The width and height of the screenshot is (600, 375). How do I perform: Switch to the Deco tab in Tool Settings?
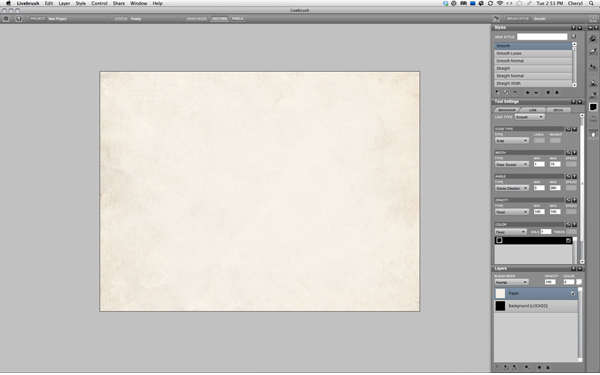click(558, 110)
